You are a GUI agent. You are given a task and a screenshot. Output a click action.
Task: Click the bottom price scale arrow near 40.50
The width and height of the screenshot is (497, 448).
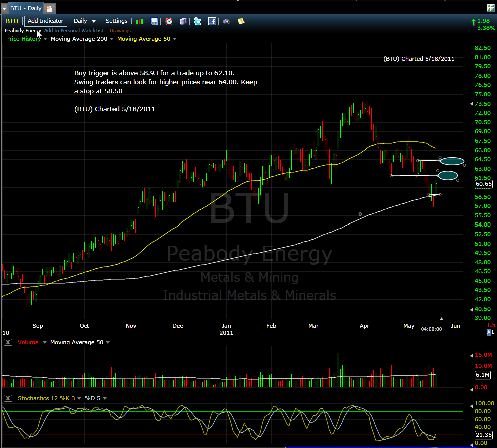point(472,309)
